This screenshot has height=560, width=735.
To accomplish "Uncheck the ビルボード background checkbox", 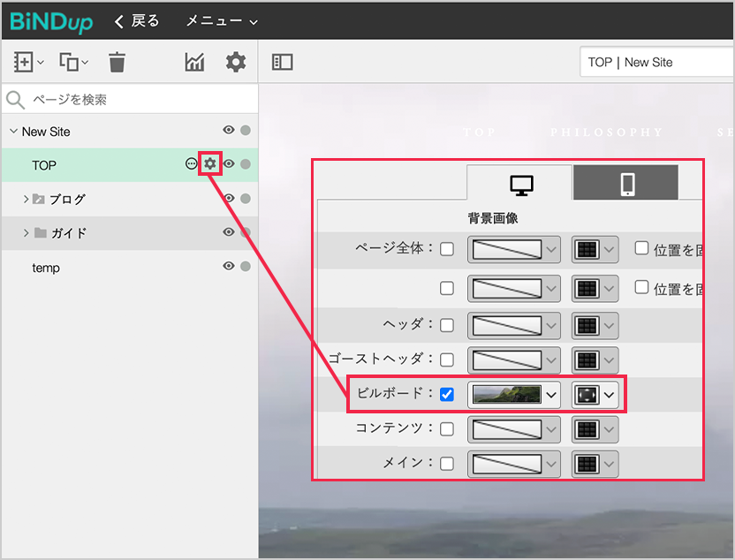I will [x=447, y=394].
